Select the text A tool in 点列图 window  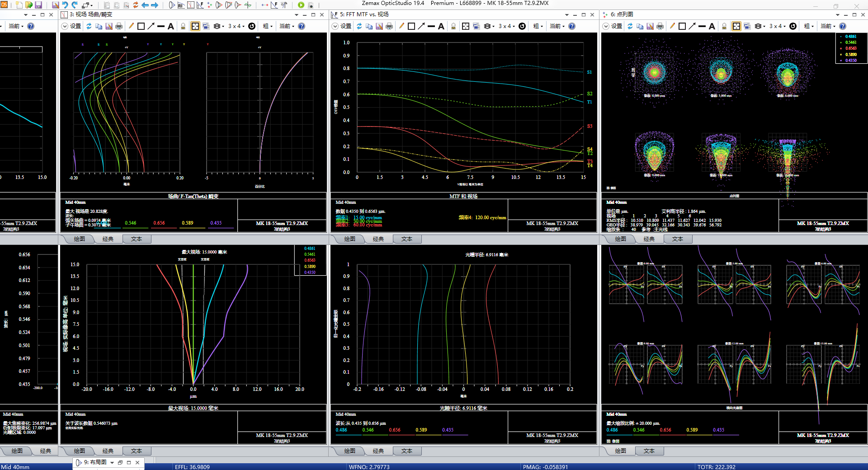712,26
